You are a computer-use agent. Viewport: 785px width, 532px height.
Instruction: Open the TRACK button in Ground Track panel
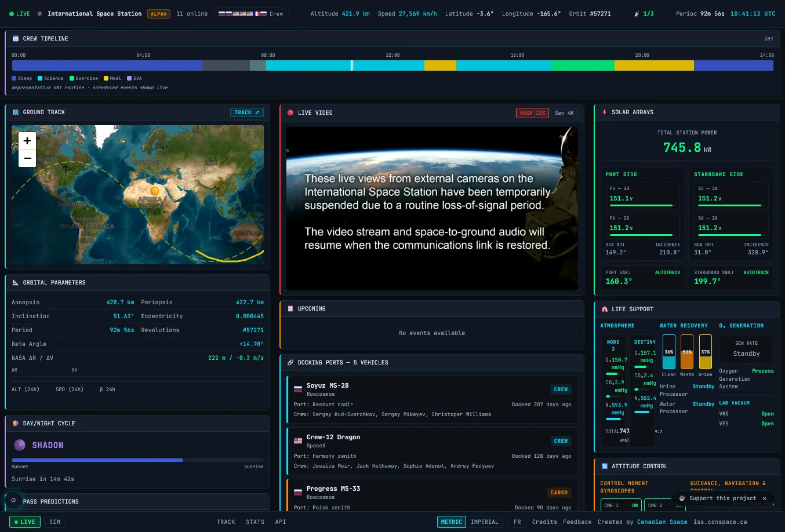tap(247, 112)
